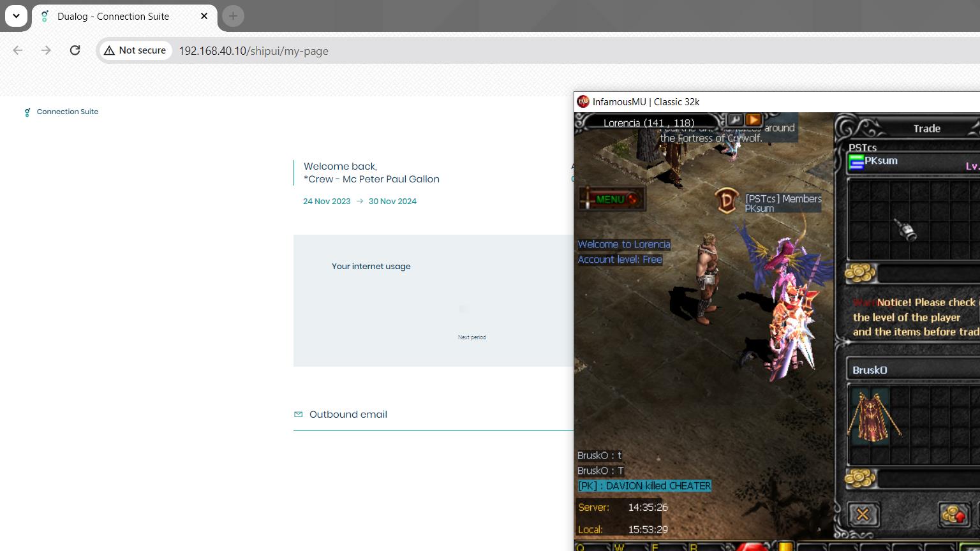Open the tab search dropdown chevron
The image size is (980, 551).
click(16, 16)
